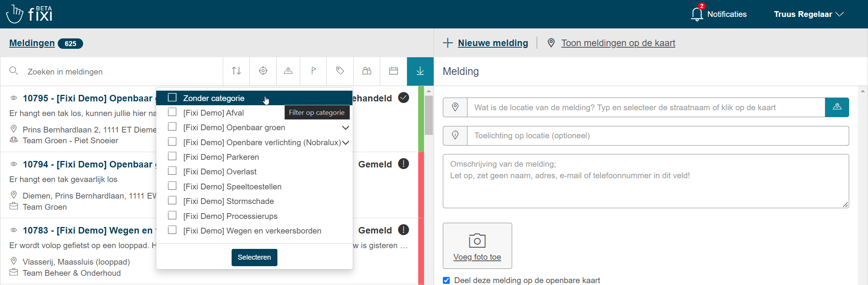Screen dimensions: 868x285
Task: Click the scroll-up arrow of the Melding form
Action: [863, 91]
